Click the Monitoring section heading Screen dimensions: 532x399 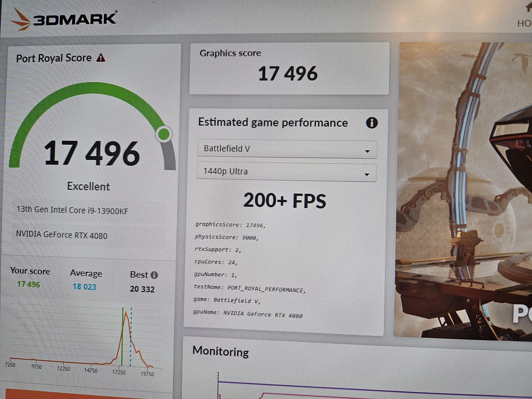coord(220,352)
